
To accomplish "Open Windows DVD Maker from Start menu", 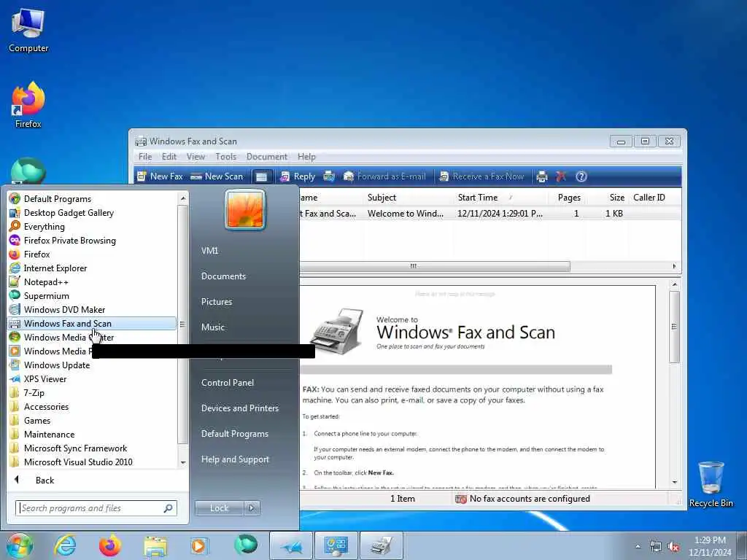I will click(x=93, y=309).
